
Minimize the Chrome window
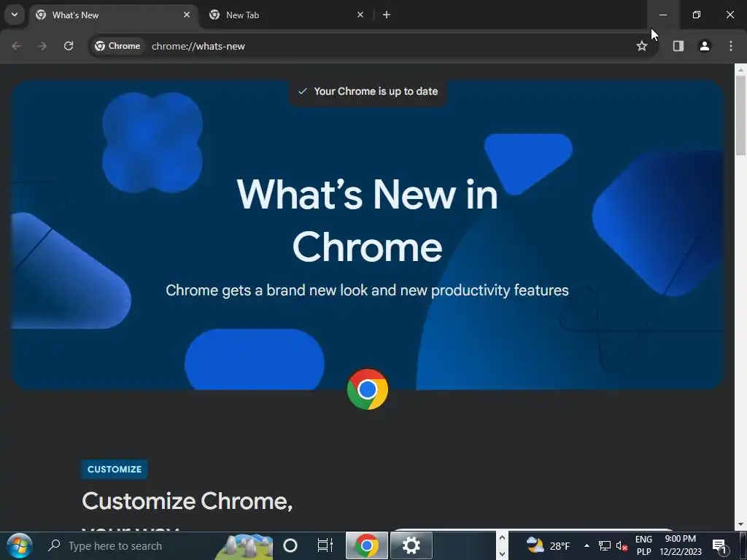point(662,15)
